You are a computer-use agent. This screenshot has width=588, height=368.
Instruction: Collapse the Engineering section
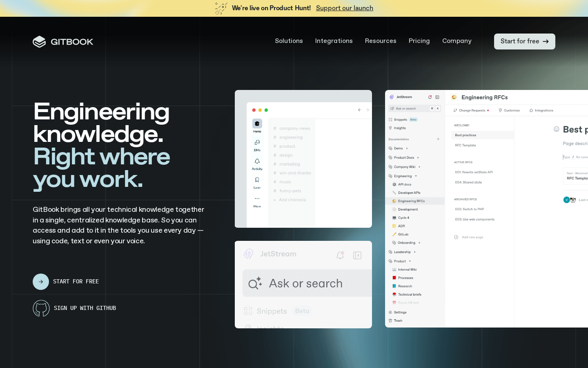[x=415, y=176]
